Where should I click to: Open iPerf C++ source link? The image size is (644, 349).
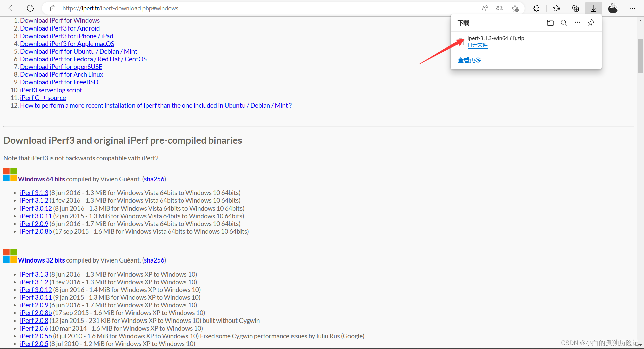43,98
